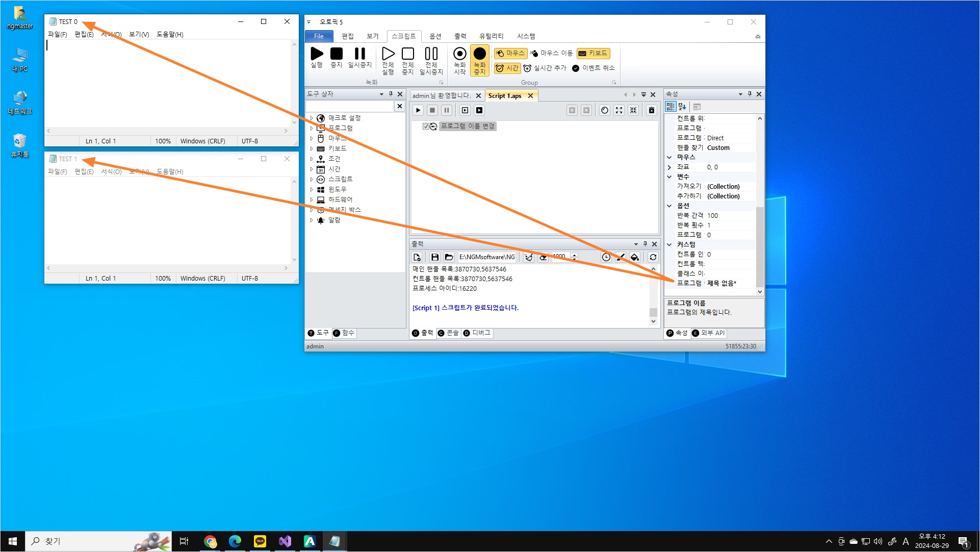This screenshot has width=980, height=552.
Task: Collapse the 커스텀 property group
Action: point(669,244)
